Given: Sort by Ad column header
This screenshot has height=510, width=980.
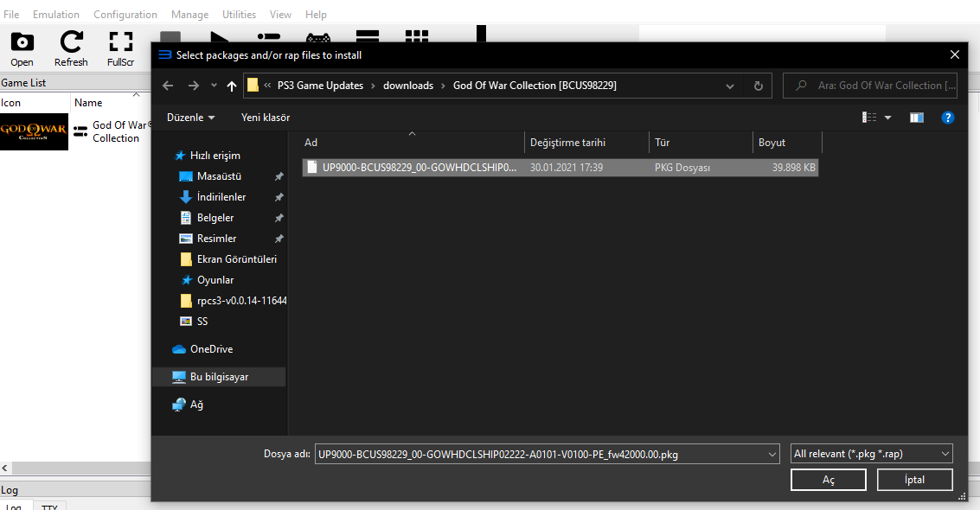Looking at the screenshot, I should click(412, 143).
